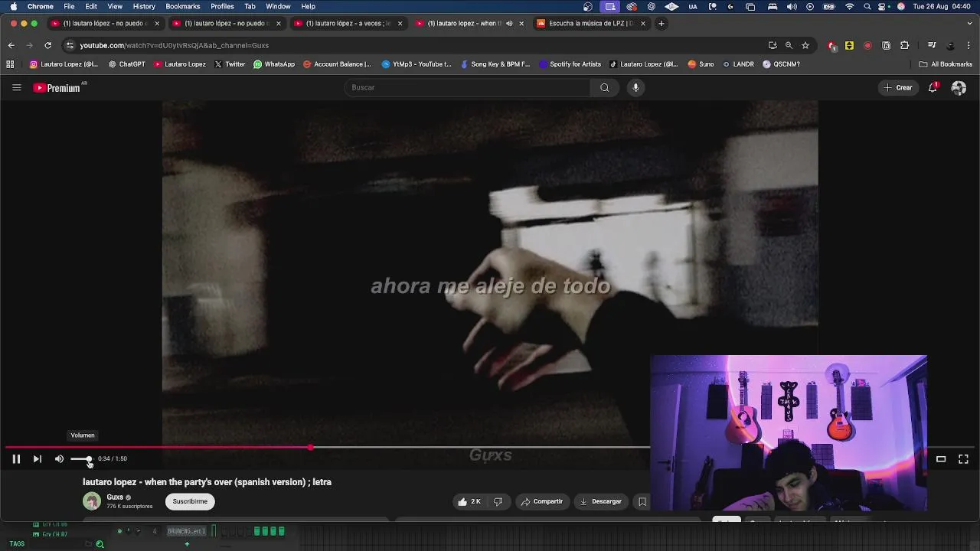The height and width of the screenshot is (551, 980).
Task: Open the Apple menu
Action: tap(13, 6)
